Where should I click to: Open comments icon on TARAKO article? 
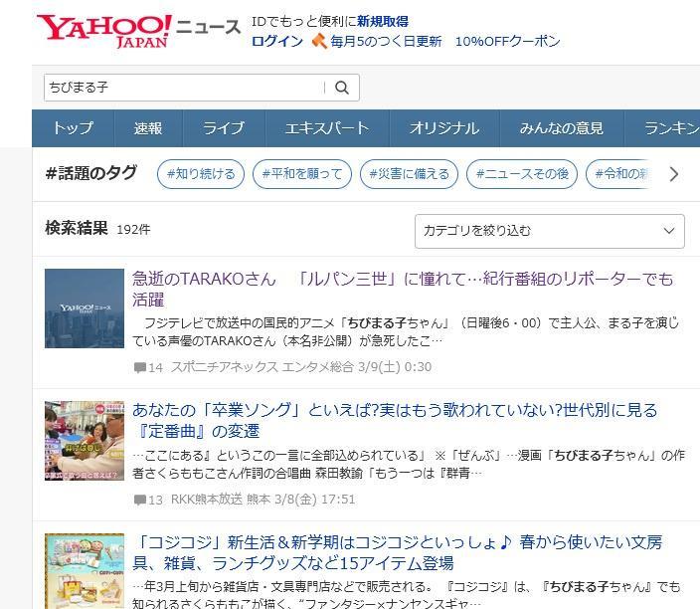[140, 367]
